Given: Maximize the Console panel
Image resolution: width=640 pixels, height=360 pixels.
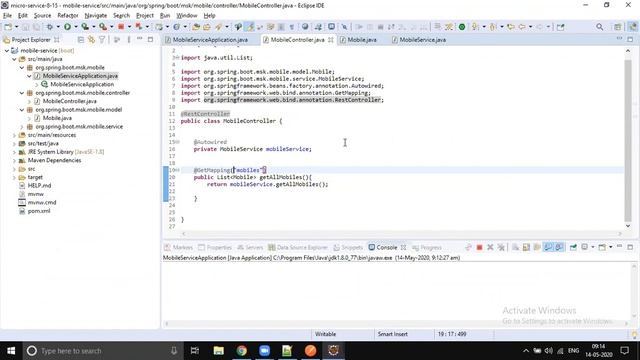Looking at the screenshot, I should pos(630,247).
